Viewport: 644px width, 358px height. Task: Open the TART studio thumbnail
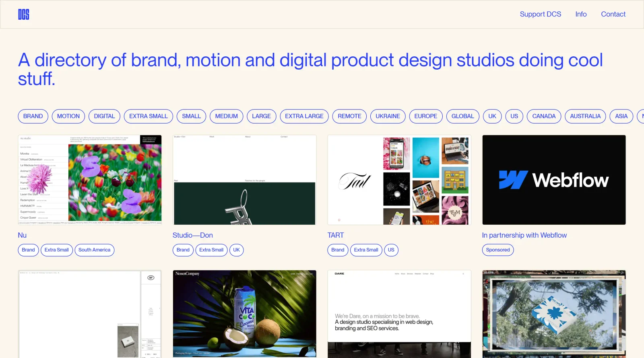pos(399,180)
